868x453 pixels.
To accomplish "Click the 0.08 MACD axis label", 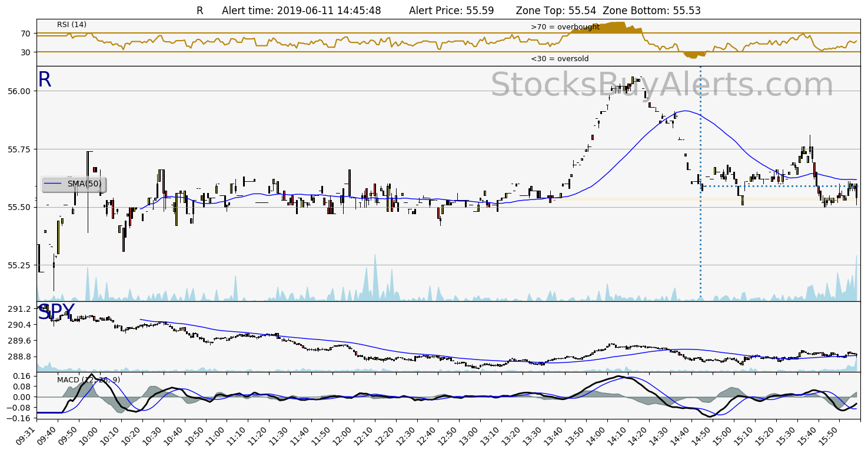I will click(x=22, y=387).
